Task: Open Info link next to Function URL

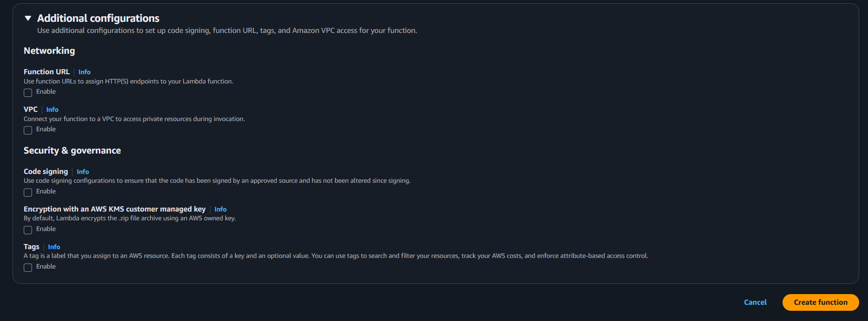Action: (85, 72)
